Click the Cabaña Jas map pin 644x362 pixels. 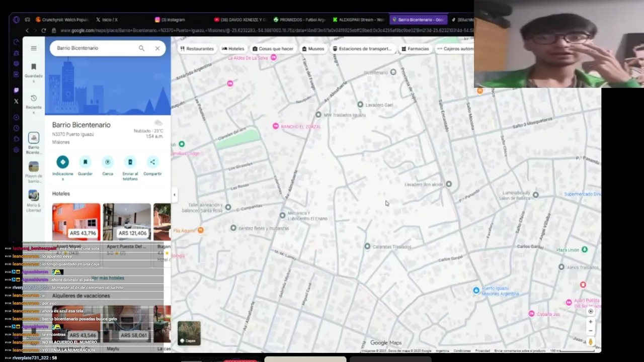click(x=531, y=314)
